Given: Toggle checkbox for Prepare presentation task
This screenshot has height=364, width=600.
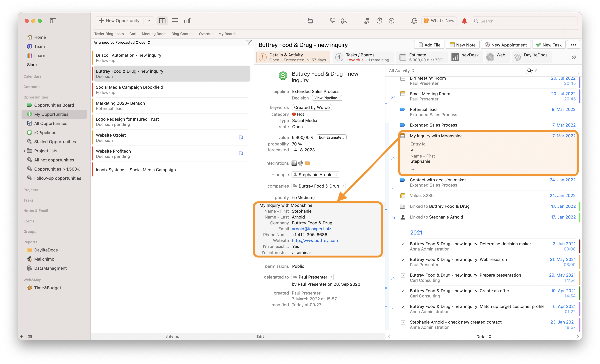Looking at the screenshot, I should pos(403,275).
